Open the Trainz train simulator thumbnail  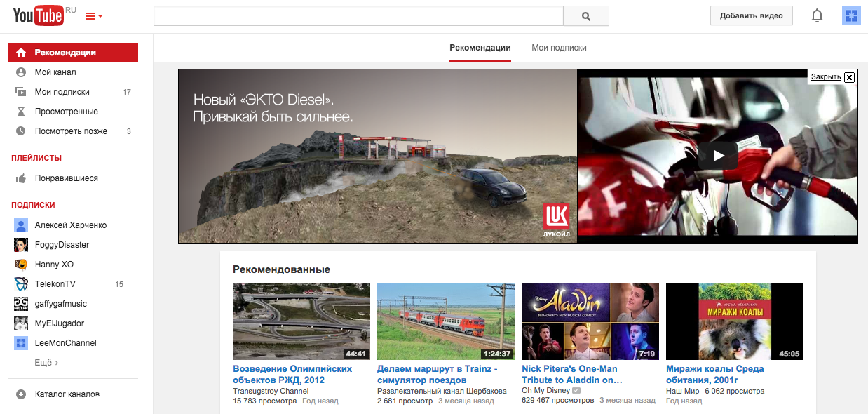pos(446,321)
